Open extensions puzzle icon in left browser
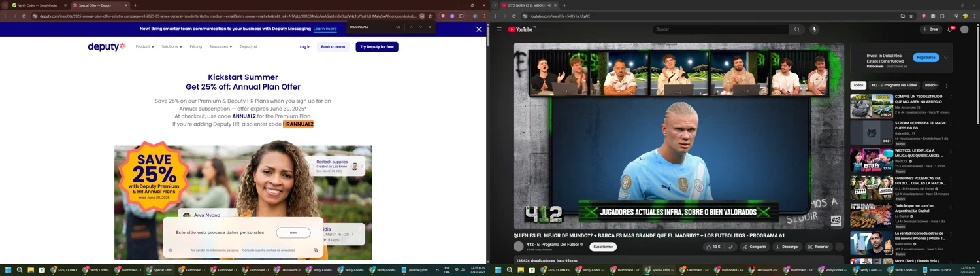The image size is (980, 276). click(x=461, y=16)
